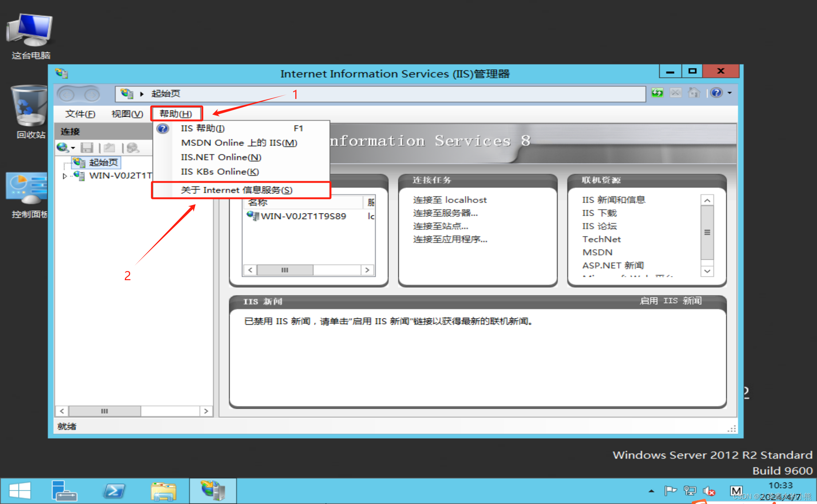Click the 联机资源 vertical scrollbar thumb
The height and width of the screenshot is (504, 817).
707,232
